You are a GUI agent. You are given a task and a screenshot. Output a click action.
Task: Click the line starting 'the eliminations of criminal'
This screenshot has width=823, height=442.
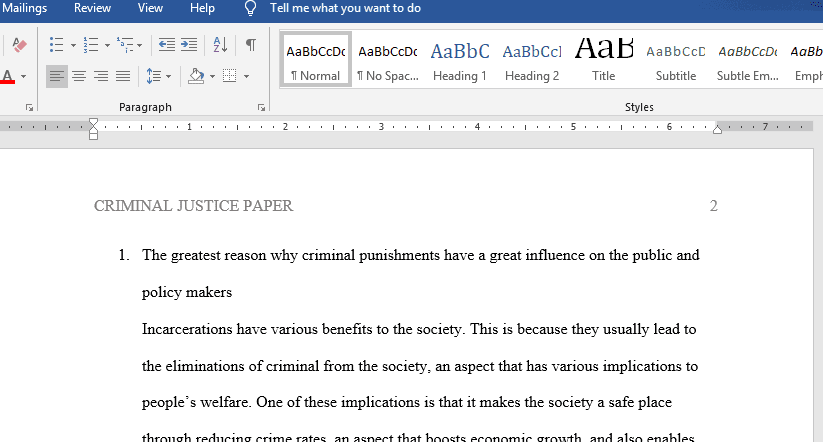point(420,366)
